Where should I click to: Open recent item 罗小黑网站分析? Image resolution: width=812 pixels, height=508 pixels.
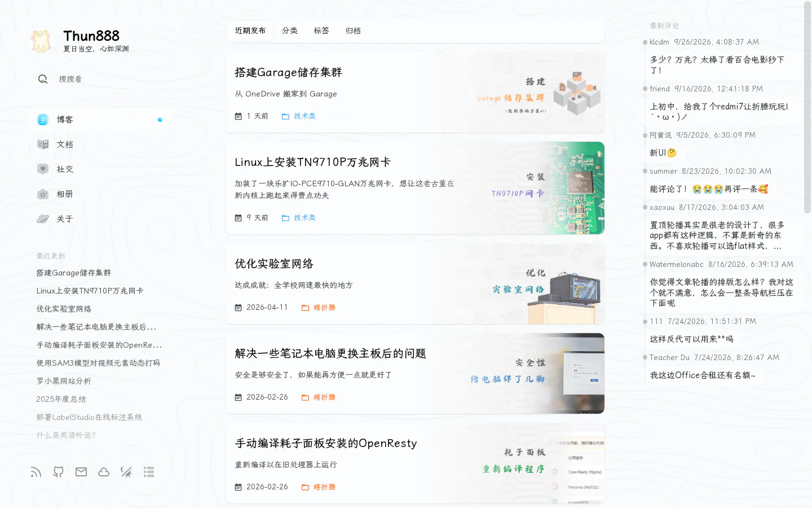click(64, 381)
